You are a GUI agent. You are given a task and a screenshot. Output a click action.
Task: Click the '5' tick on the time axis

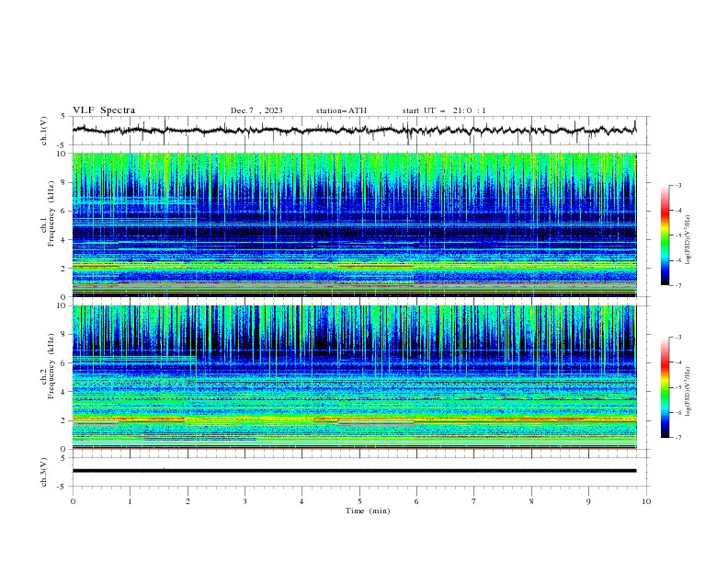(x=359, y=501)
